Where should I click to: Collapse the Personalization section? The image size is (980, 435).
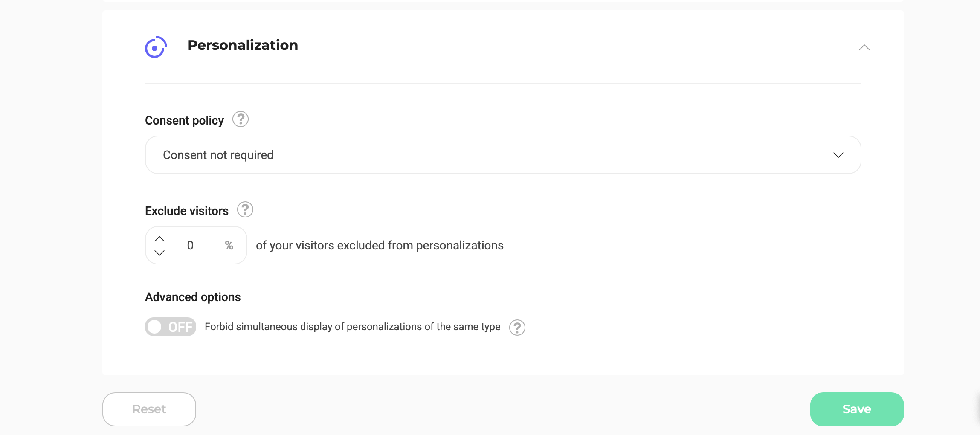pos(864,47)
